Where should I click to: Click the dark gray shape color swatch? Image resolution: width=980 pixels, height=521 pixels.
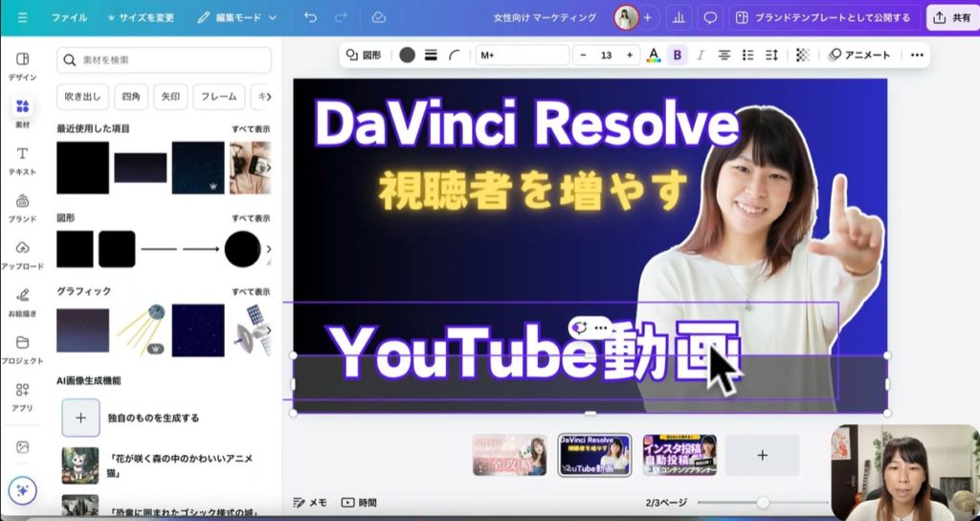pyautogui.click(x=407, y=56)
